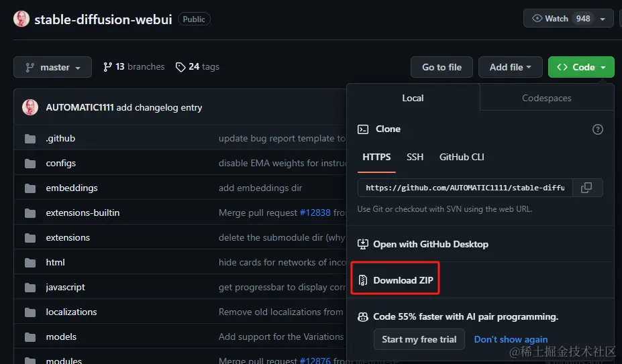Open the javascript folder
This screenshot has width=622, height=364.
[x=65, y=287]
